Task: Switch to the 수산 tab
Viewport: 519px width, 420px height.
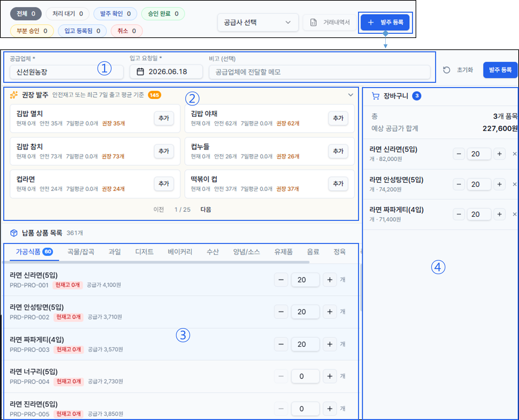Action: point(213,252)
